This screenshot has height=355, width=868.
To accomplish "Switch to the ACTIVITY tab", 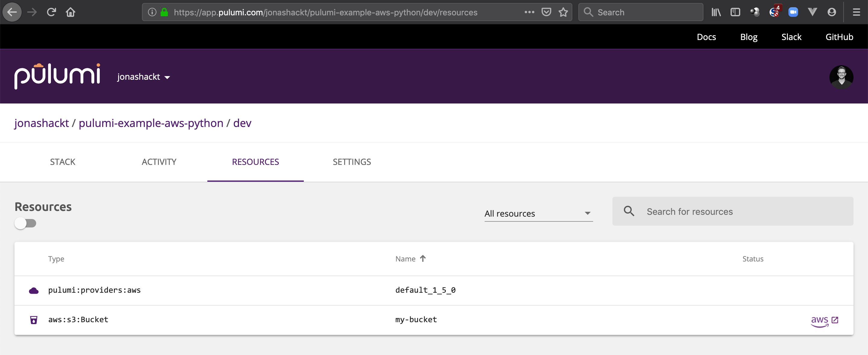I will (159, 162).
